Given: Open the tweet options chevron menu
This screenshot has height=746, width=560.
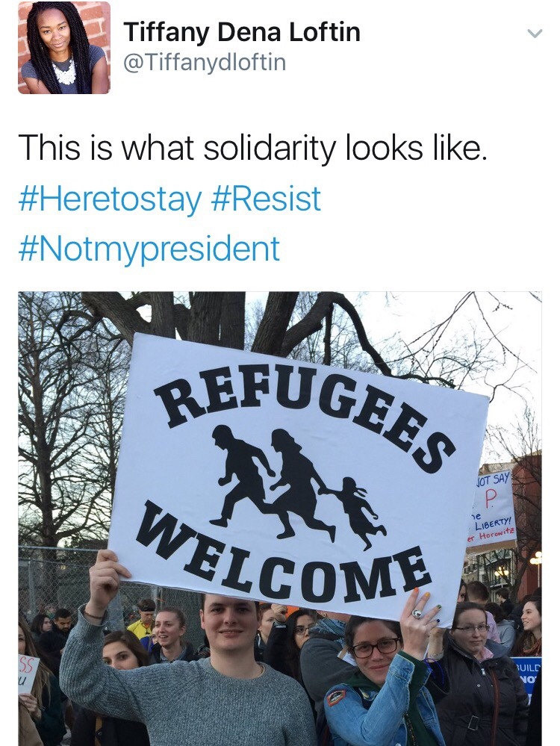Looking at the screenshot, I should [x=535, y=34].
